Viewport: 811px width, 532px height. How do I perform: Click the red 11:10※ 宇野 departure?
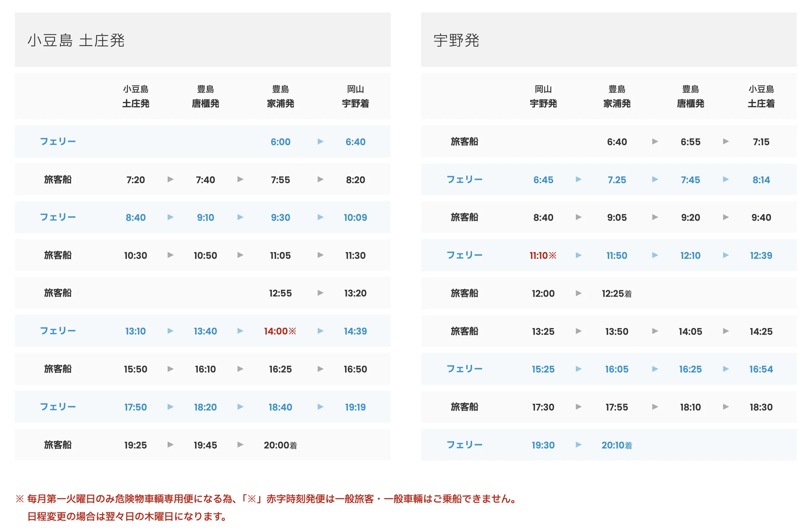click(x=543, y=255)
